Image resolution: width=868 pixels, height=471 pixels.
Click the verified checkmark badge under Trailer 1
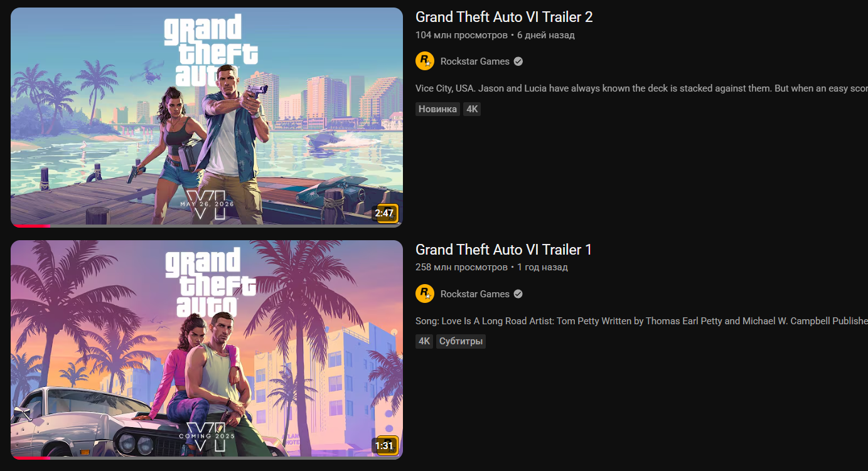(518, 294)
